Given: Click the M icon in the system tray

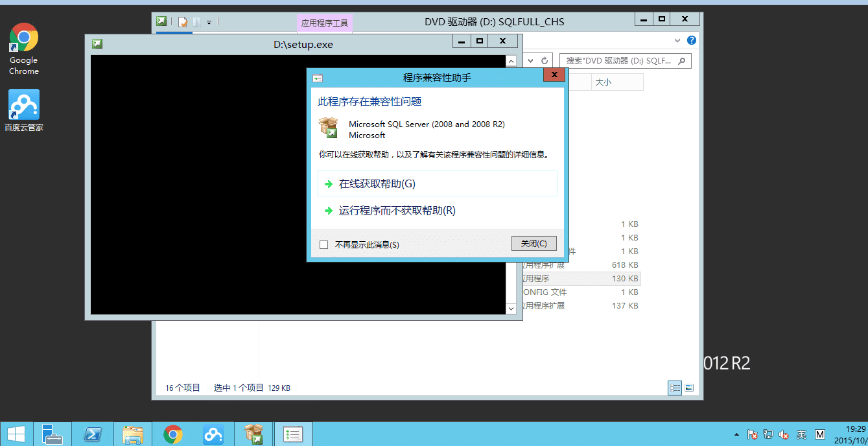Looking at the screenshot, I should point(819,434).
